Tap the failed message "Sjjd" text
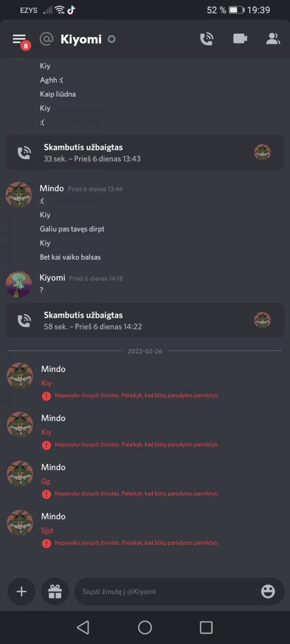This screenshot has width=290, height=644. click(x=47, y=530)
